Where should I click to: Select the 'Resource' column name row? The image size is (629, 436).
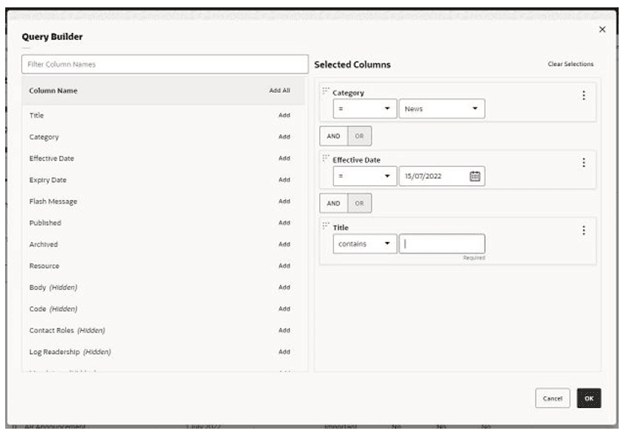(163, 266)
